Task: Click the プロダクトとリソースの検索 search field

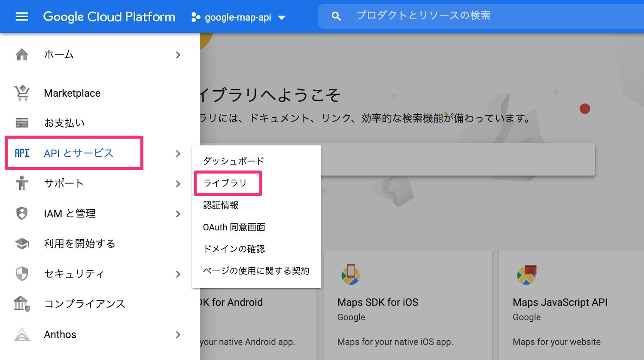Action: [424, 16]
